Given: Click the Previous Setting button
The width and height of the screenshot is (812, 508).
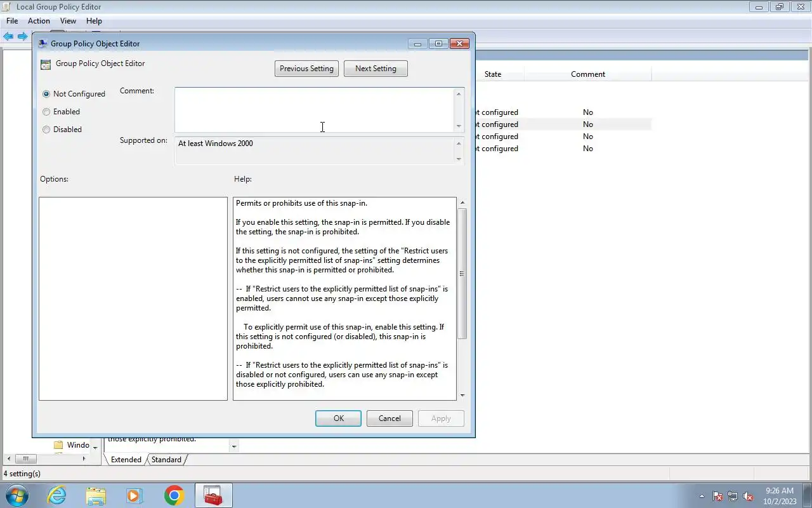Looking at the screenshot, I should pos(307,69).
